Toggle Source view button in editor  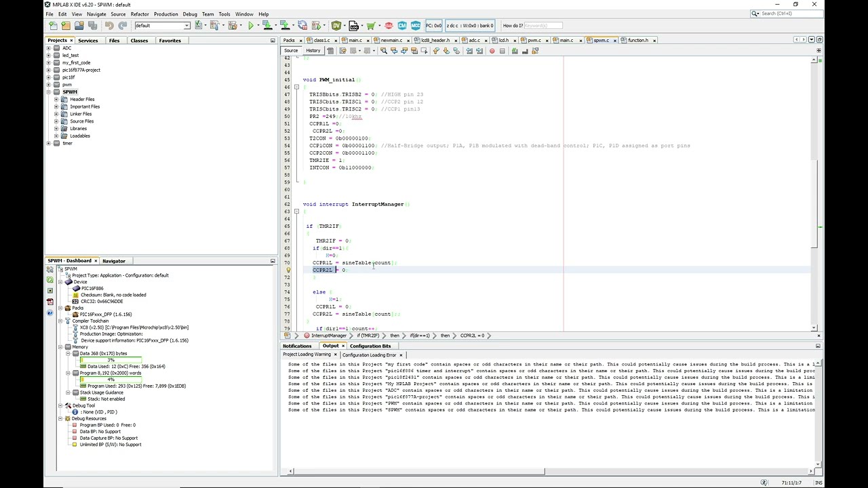(291, 51)
